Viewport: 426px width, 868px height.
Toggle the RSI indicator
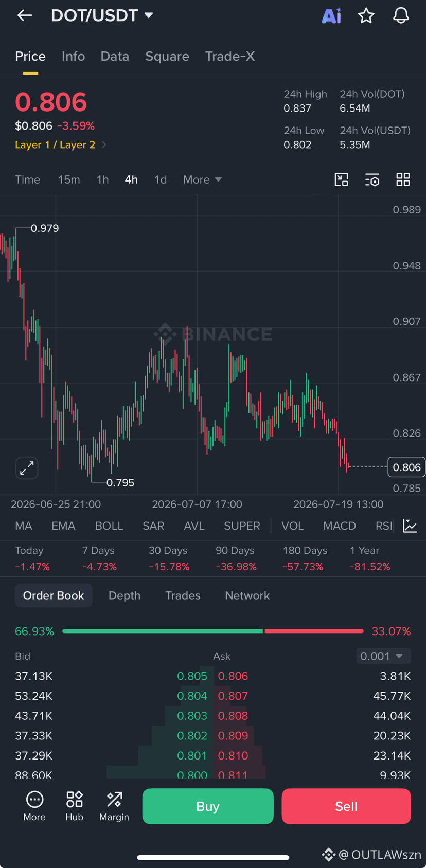click(384, 526)
